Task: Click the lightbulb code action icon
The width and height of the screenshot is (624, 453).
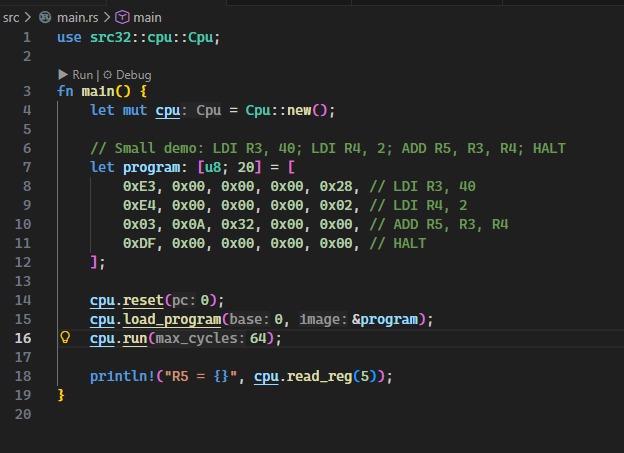Action: (65, 338)
